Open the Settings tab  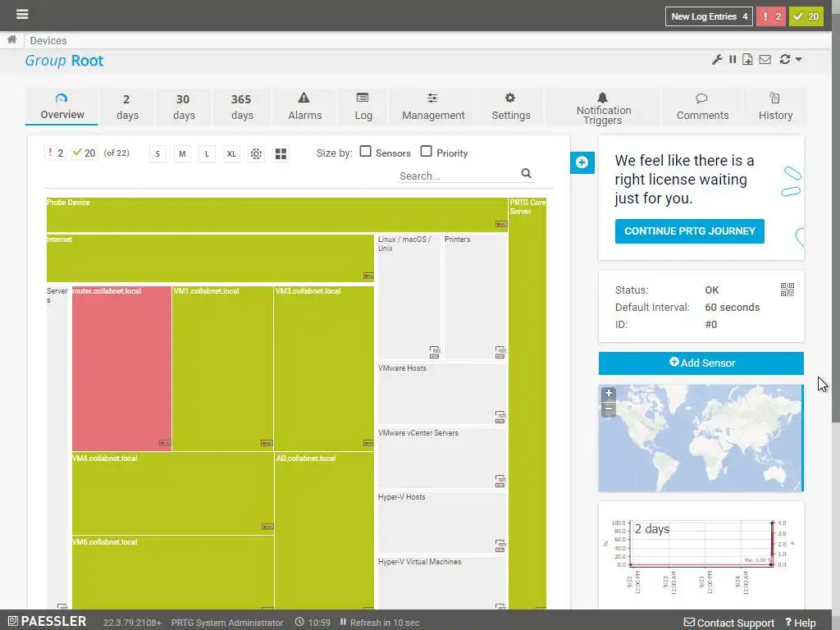tap(511, 107)
